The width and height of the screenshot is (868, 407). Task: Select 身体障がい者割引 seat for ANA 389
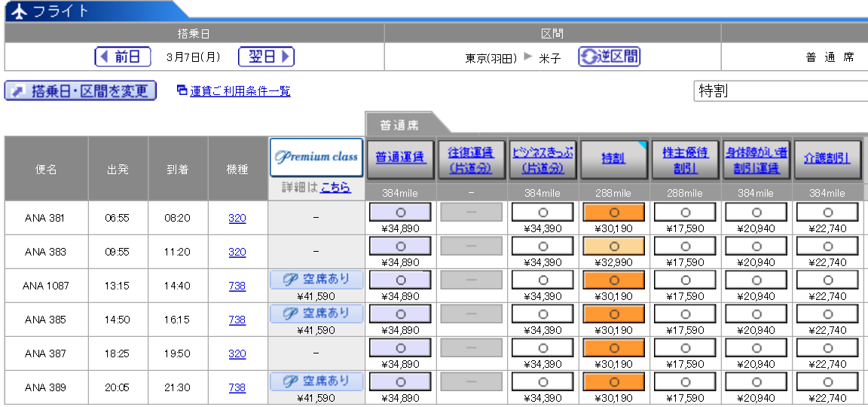click(756, 382)
